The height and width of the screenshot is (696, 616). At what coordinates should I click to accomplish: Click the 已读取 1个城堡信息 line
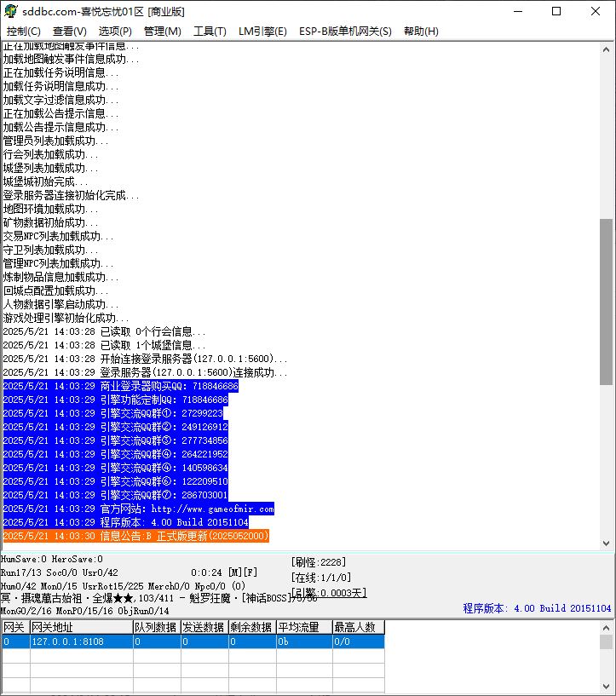pyautogui.click(x=104, y=345)
